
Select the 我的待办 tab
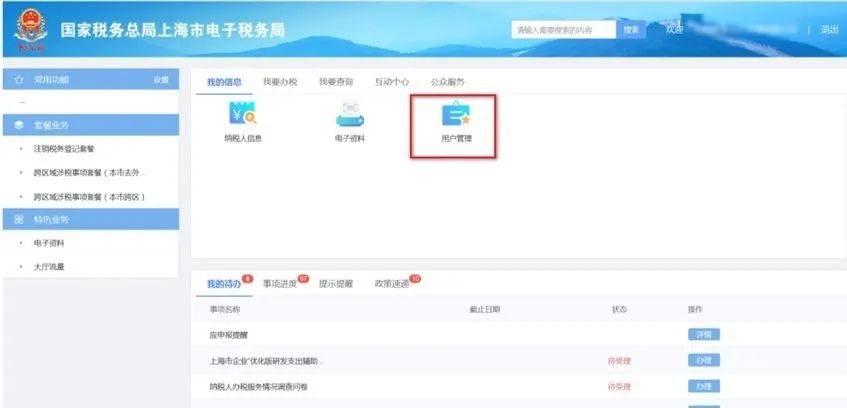pyautogui.click(x=224, y=284)
